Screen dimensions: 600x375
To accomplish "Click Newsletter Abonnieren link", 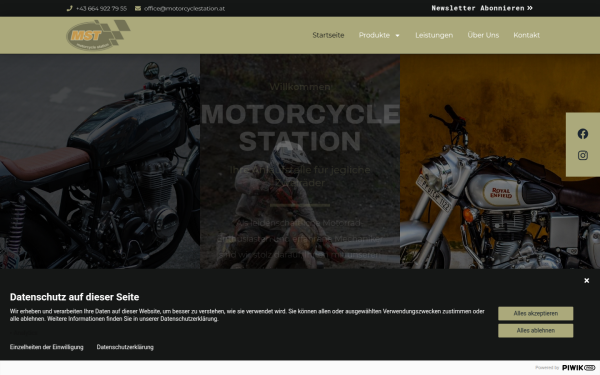I will pyautogui.click(x=482, y=8).
